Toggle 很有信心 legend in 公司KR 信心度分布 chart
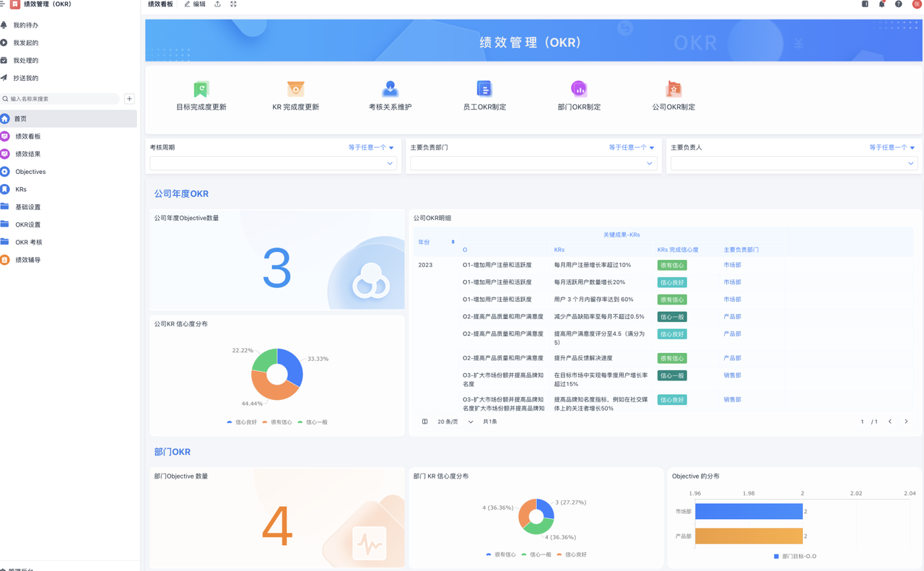Screen dimensions: 924x571 pyautogui.click(x=277, y=422)
